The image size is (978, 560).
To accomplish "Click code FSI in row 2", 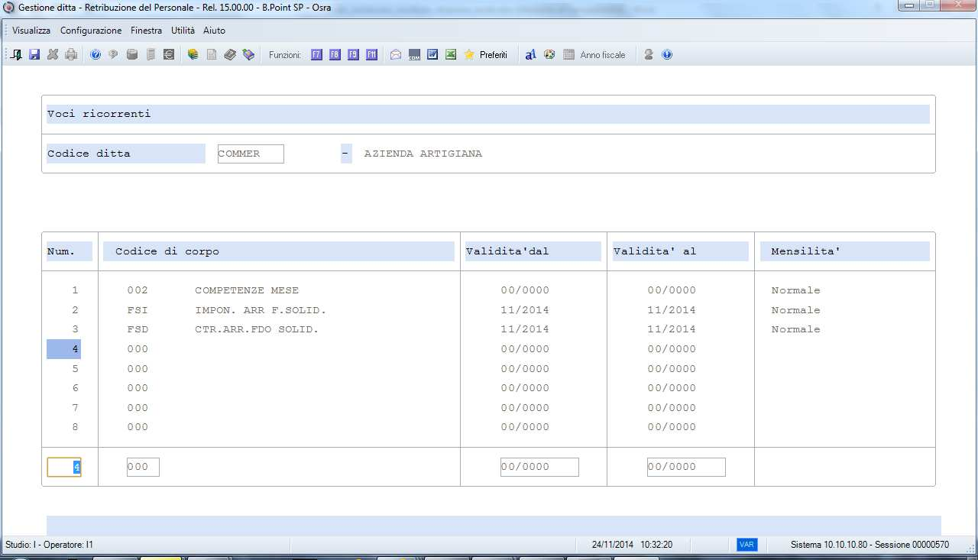I will (138, 310).
